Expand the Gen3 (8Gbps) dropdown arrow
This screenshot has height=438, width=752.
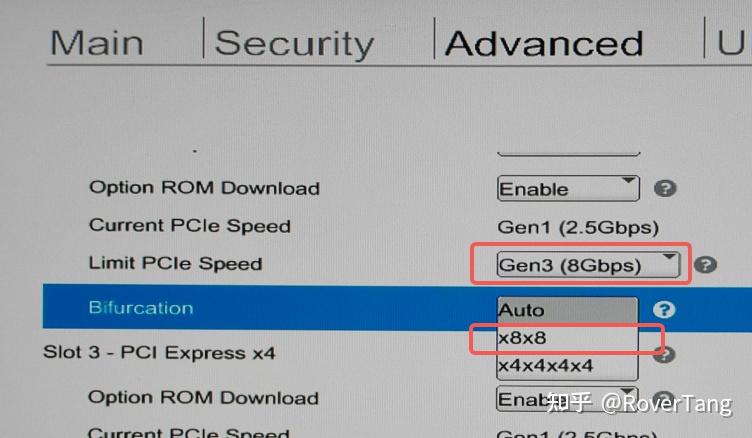[x=669, y=258]
